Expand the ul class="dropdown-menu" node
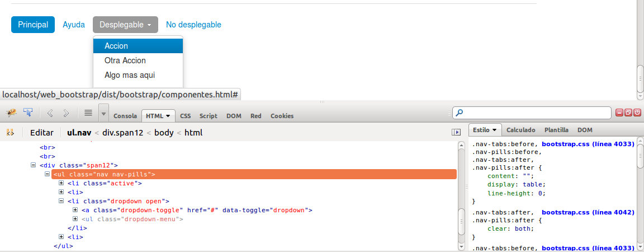The height and width of the screenshot is (252, 644). pyautogui.click(x=75, y=218)
